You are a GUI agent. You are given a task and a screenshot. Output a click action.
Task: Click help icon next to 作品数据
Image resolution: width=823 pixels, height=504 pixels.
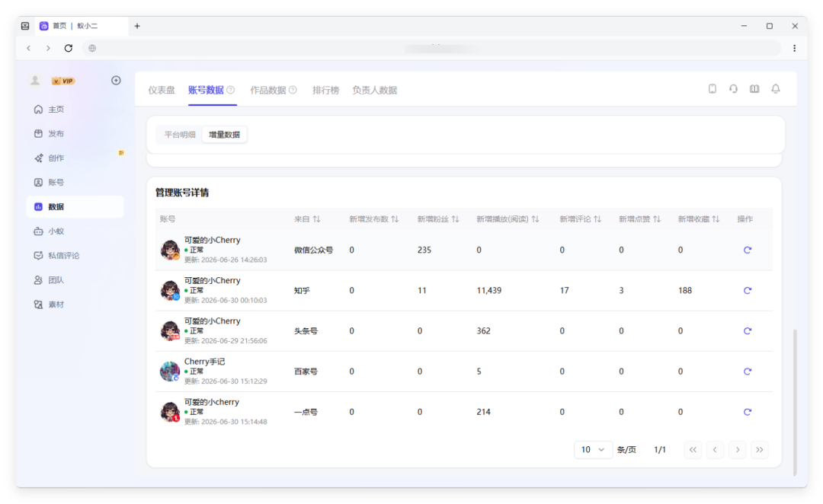pos(293,90)
